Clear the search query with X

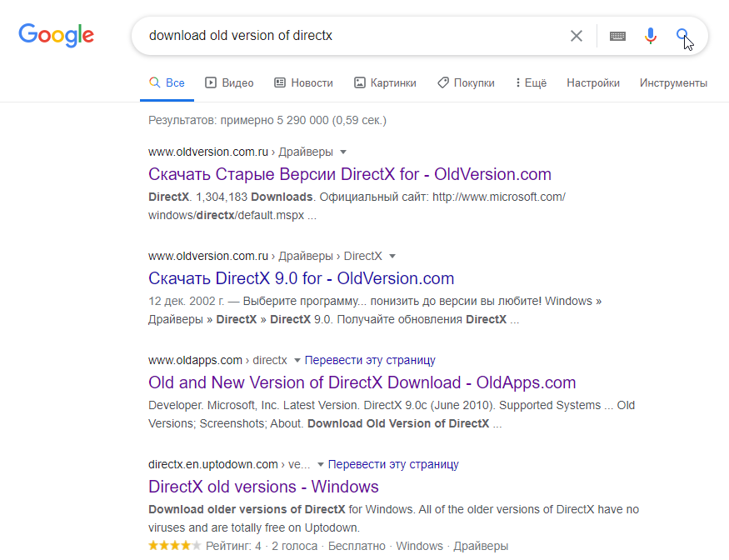[577, 36]
